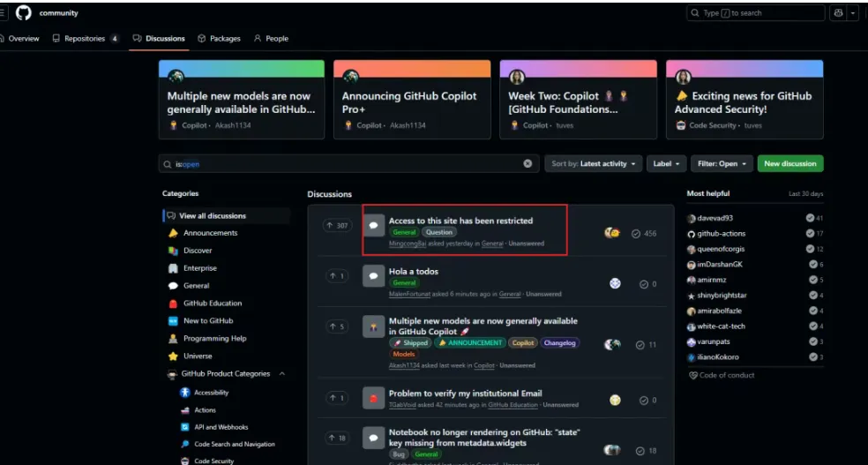The height and width of the screenshot is (465, 868).
Task: Open the Sort by Latest activity dropdown
Action: tap(594, 164)
